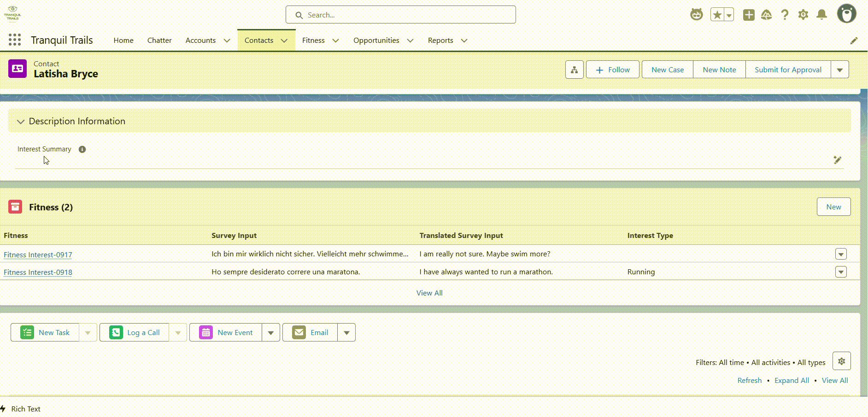
Task: Click the search magnifier icon
Action: pos(299,15)
